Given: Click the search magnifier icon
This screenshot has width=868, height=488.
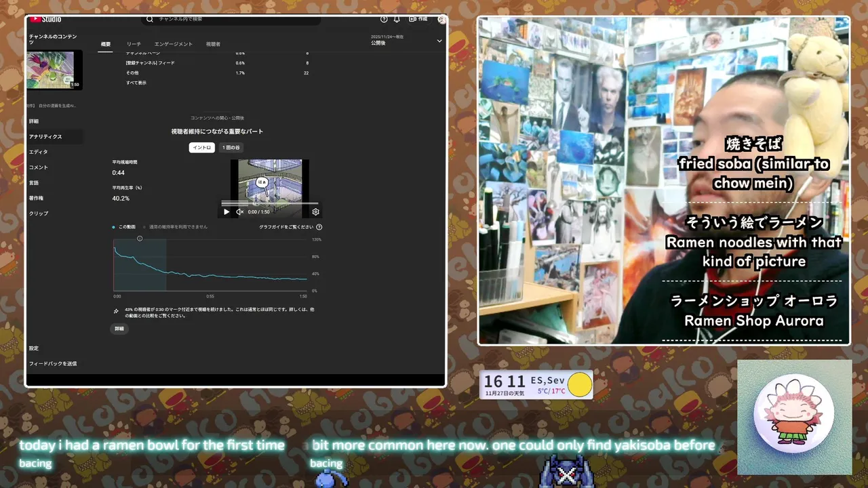Looking at the screenshot, I should tap(150, 19).
